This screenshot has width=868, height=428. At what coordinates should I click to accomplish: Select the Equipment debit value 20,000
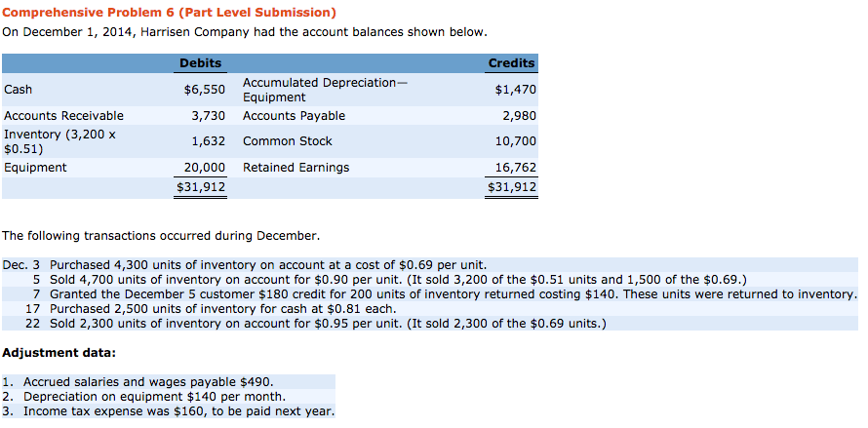[205, 168]
